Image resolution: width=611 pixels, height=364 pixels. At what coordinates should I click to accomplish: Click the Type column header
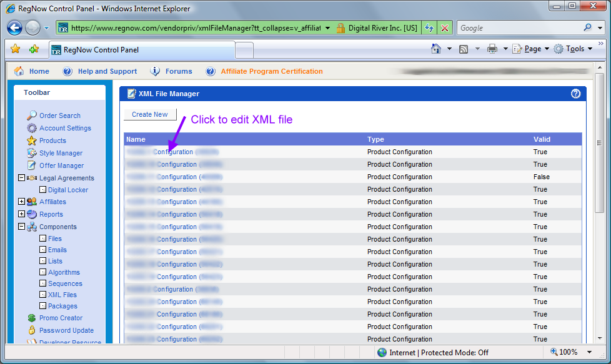coord(375,139)
